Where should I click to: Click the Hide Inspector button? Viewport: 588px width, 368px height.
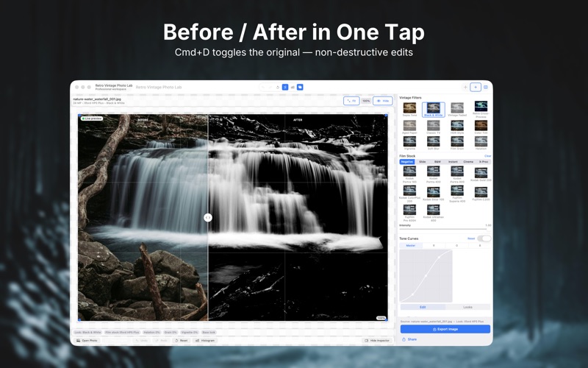[377, 341]
